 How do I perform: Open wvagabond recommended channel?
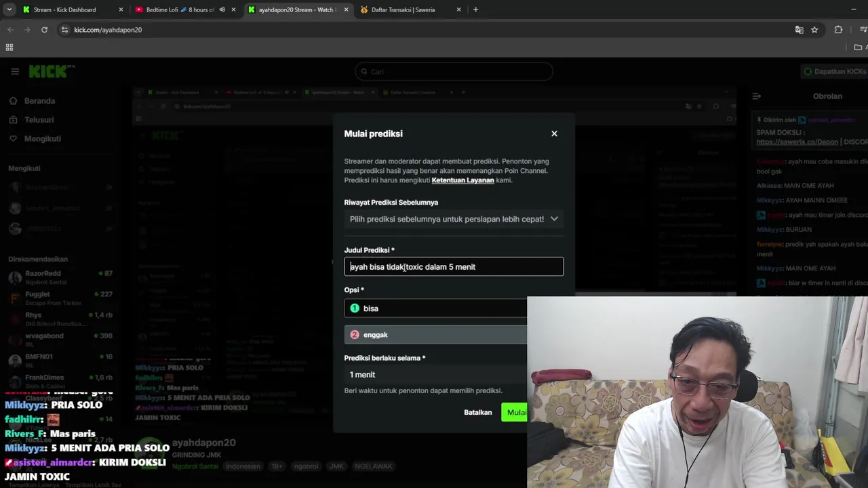pos(61,340)
